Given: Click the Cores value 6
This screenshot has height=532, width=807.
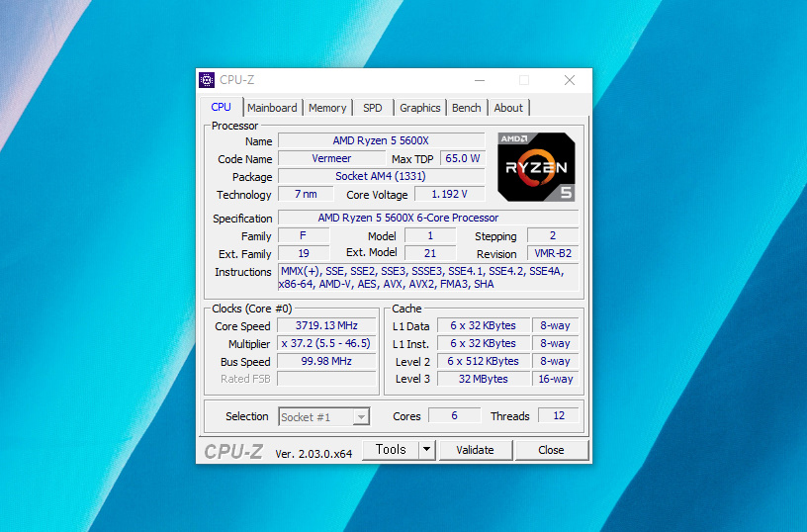Looking at the screenshot, I should click(454, 415).
